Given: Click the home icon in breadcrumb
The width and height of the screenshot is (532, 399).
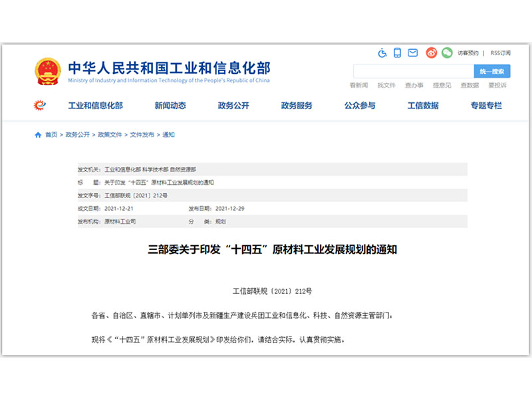Looking at the screenshot, I should point(38,135).
